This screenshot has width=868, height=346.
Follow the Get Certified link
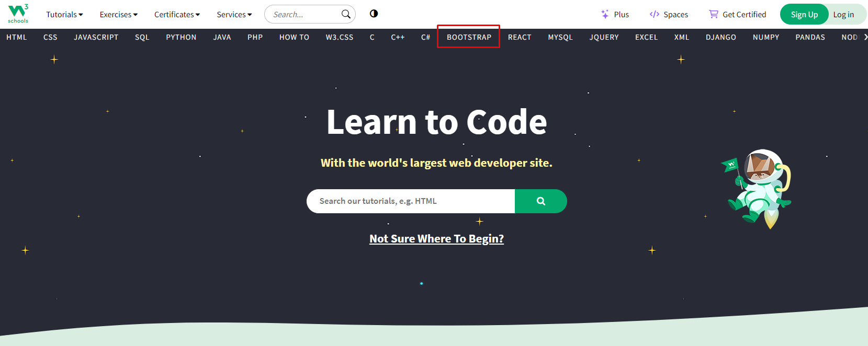click(738, 14)
